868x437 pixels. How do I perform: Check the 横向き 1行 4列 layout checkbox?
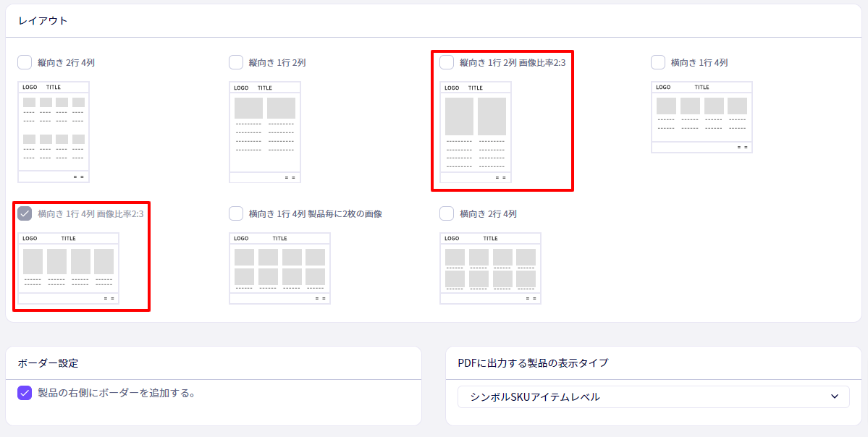[658, 62]
